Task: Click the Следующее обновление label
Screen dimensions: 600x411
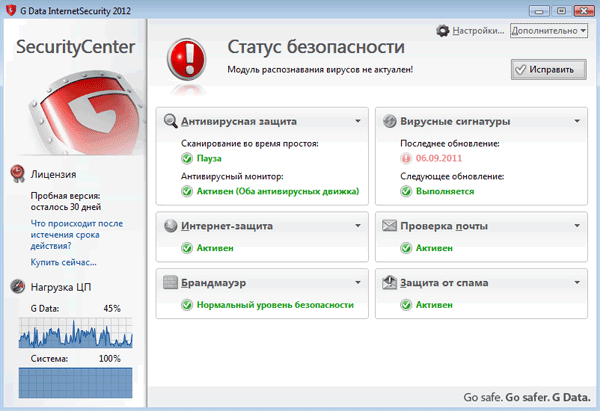Action: (x=452, y=176)
